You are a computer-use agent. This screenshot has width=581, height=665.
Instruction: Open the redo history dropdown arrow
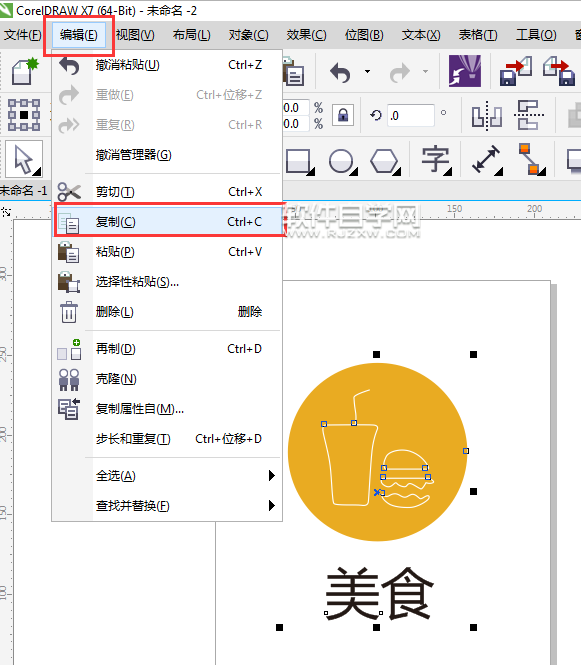pos(425,72)
